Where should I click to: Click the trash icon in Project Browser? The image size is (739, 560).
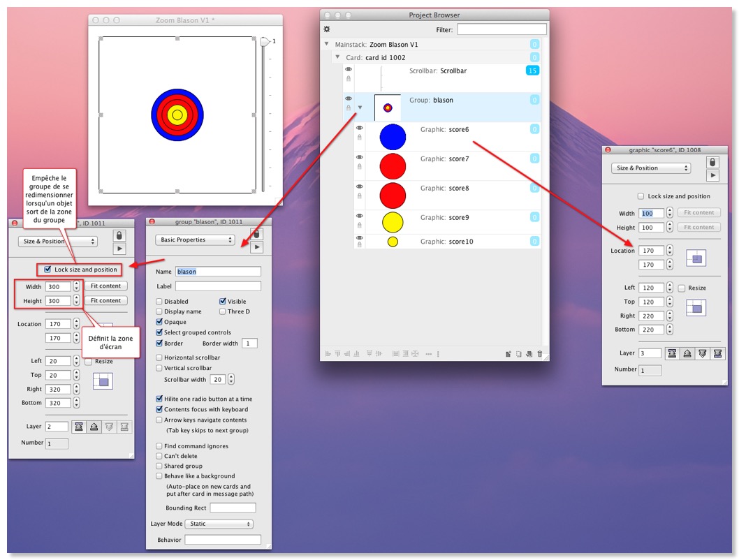(x=539, y=354)
